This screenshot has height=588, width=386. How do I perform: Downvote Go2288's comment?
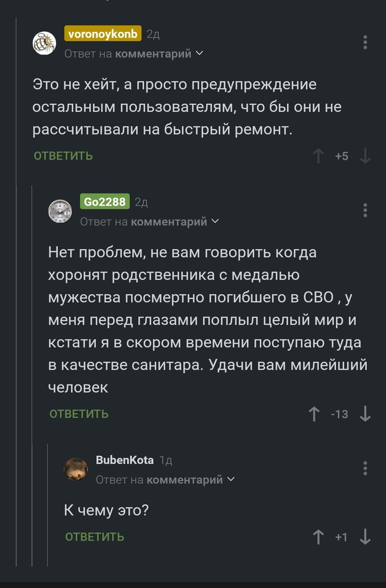click(365, 414)
